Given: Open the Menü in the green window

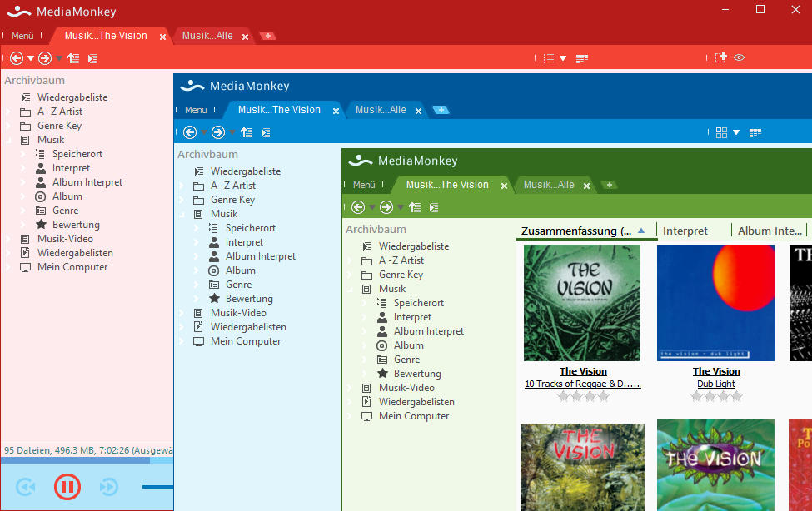Looking at the screenshot, I should 364,185.
